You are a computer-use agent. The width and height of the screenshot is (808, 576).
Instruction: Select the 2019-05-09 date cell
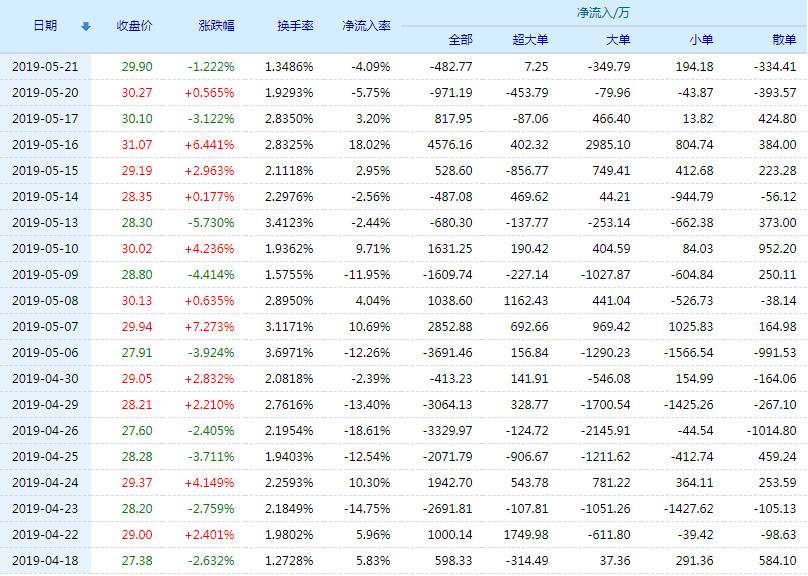coord(45,275)
